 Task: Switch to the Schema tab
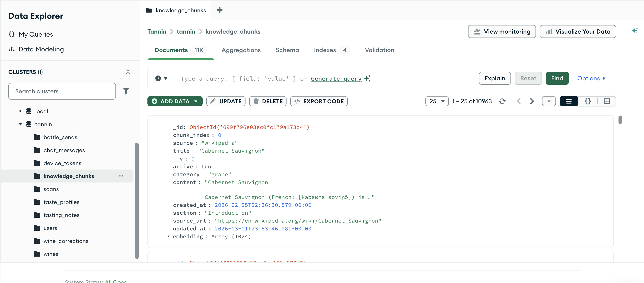(x=287, y=50)
